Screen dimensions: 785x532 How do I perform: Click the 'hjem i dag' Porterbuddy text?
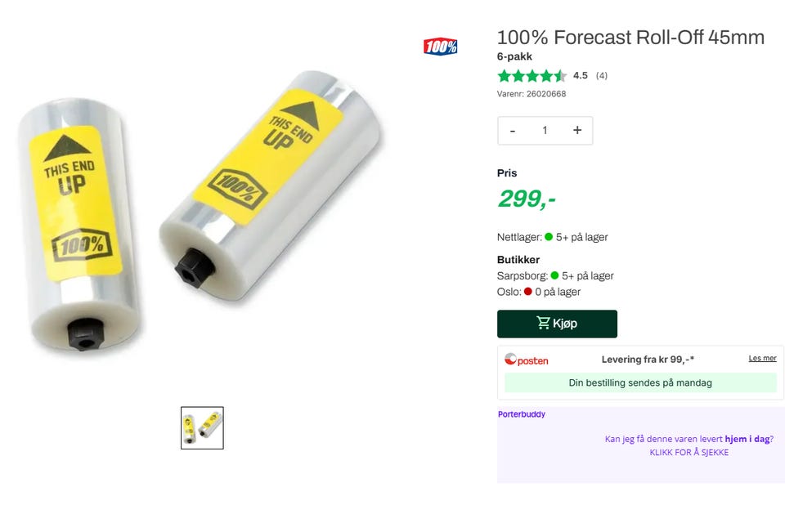click(x=747, y=439)
